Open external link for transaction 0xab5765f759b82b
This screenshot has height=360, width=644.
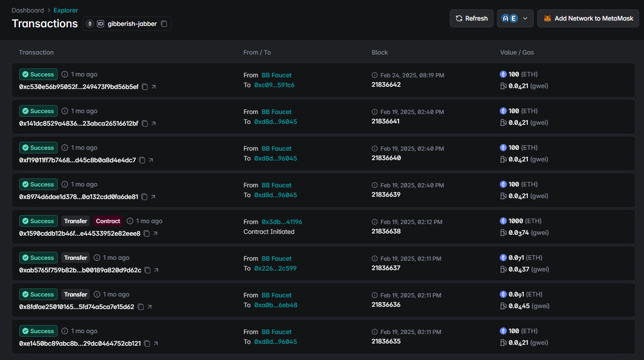tap(156, 270)
